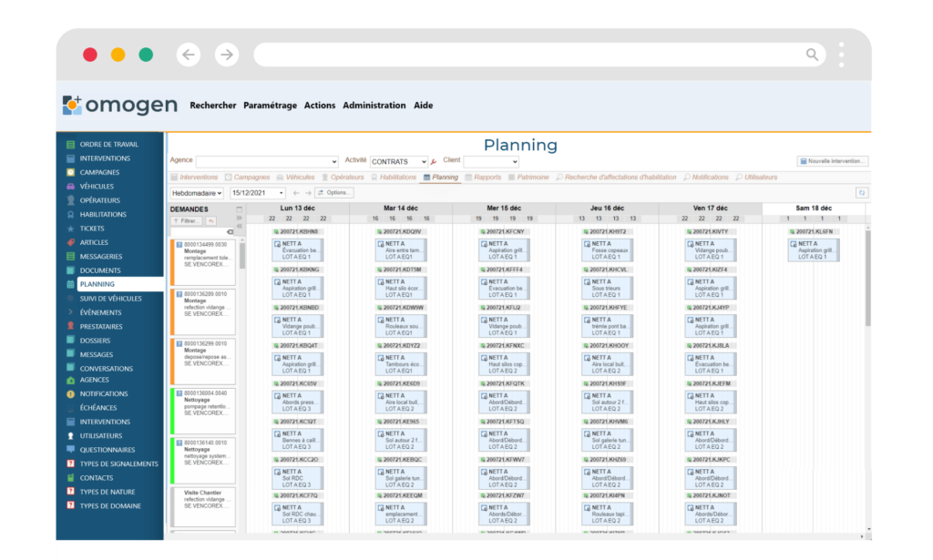Select the Planning calendar icon in sidebar
Image resolution: width=933 pixels, height=560 pixels.
(70, 285)
